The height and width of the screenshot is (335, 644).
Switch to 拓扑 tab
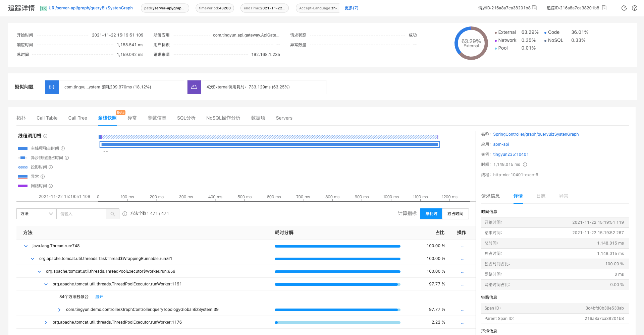[x=21, y=118]
